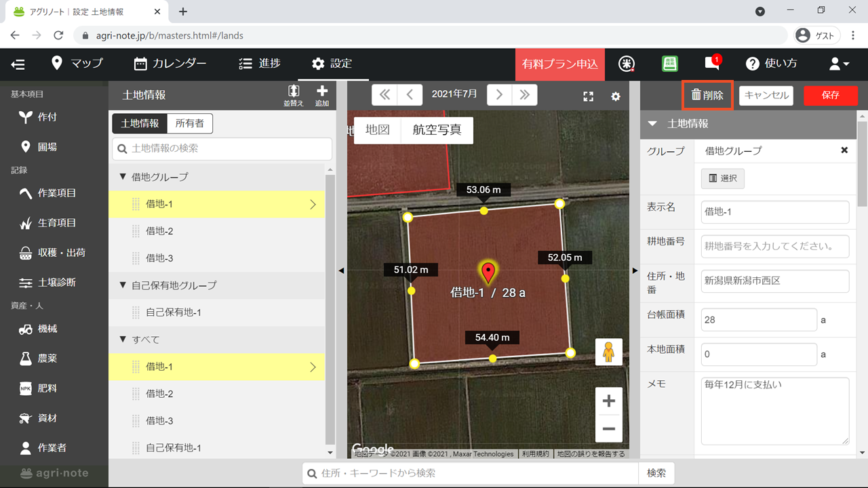This screenshot has width=868, height=488.
Task: Click the Street View pegman icon
Action: click(608, 352)
